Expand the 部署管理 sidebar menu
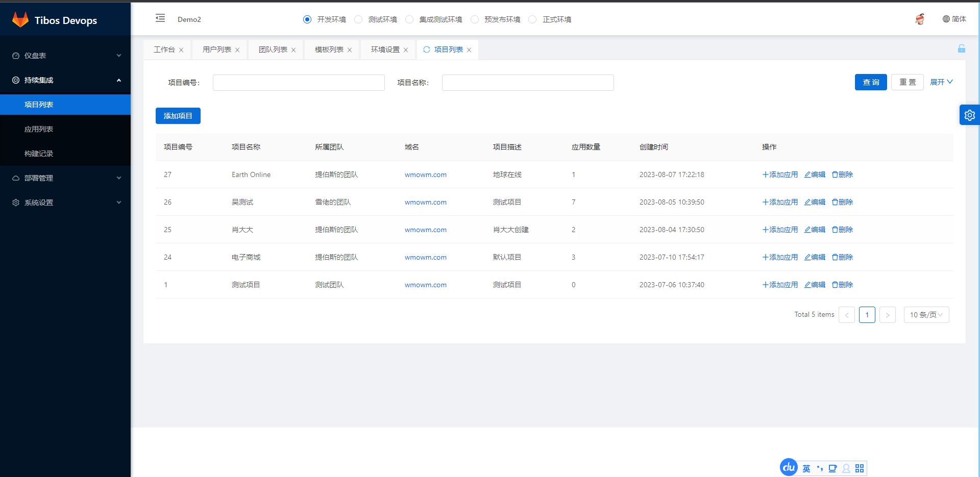This screenshot has width=980, height=477. tap(65, 178)
